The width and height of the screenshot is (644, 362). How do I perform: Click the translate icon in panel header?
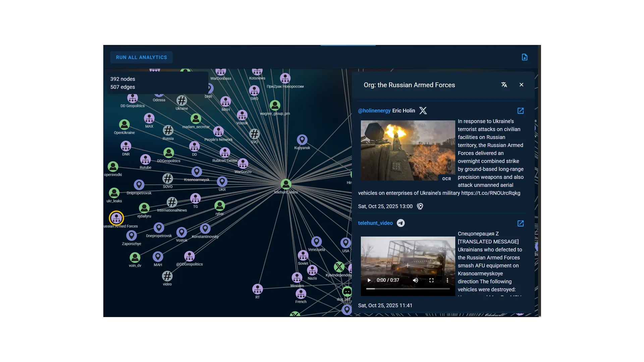504,85
